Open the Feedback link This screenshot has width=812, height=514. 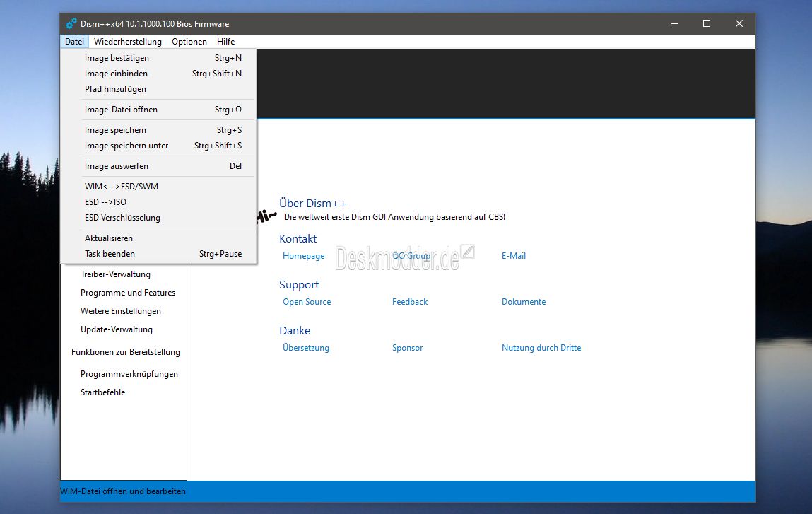pyautogui.click(x=410, y=302)
